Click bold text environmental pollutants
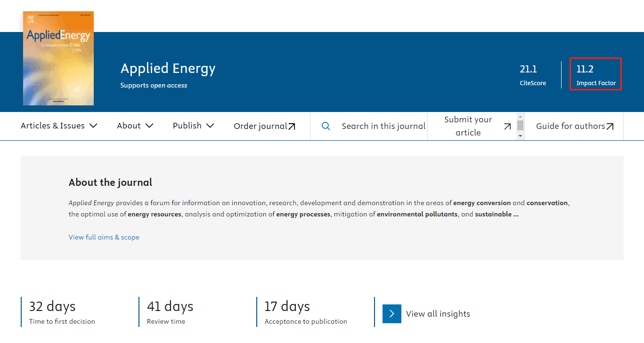The height and width of the screenshot is (343, 644). click(417, 215)
